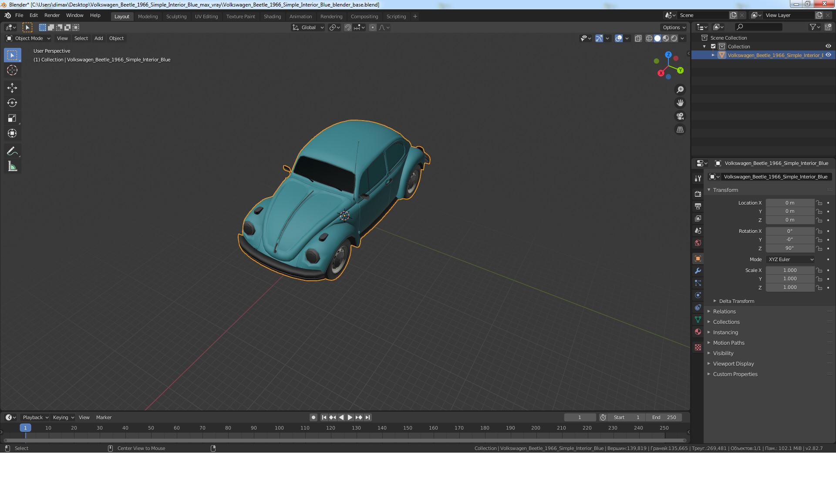Open the XYZ Euler rotation mode dropdown
Image resolution: width=836 pixels, height=504 pixels.
pos(790,259)
